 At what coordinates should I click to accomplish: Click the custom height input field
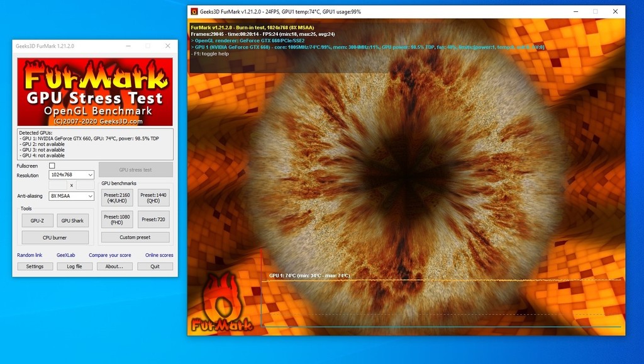(85, 185)
